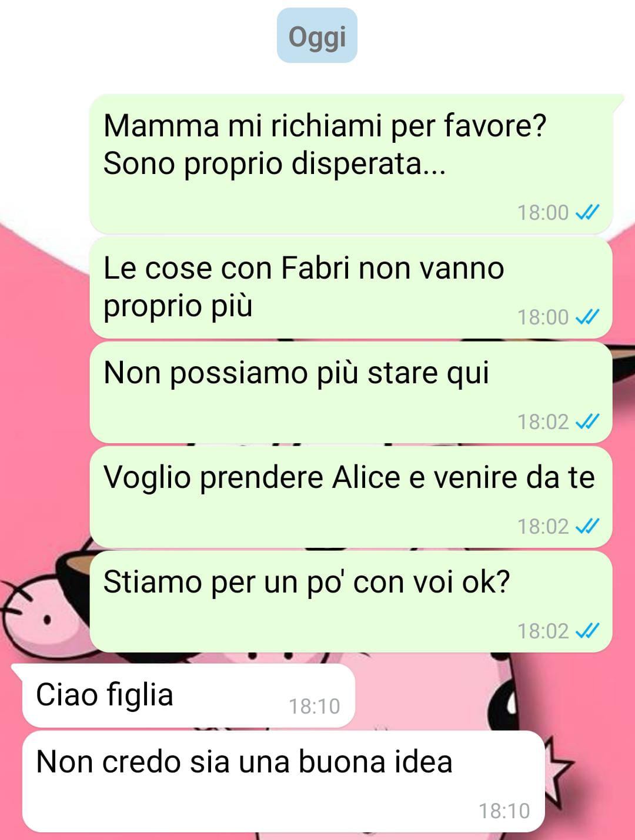The height and width of the screenshot is (840, 635).
Task: Select 'Non possiamo più stare qui' message
Action: click(351, 392)
